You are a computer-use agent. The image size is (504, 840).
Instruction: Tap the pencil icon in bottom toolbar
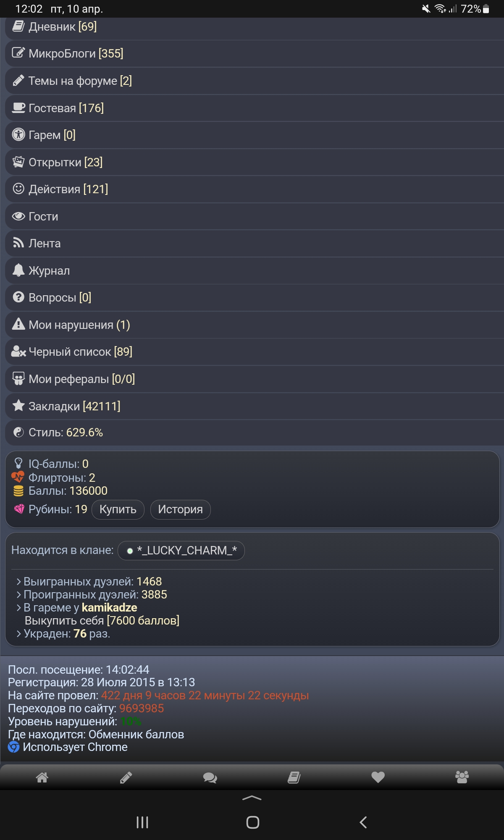126,777
